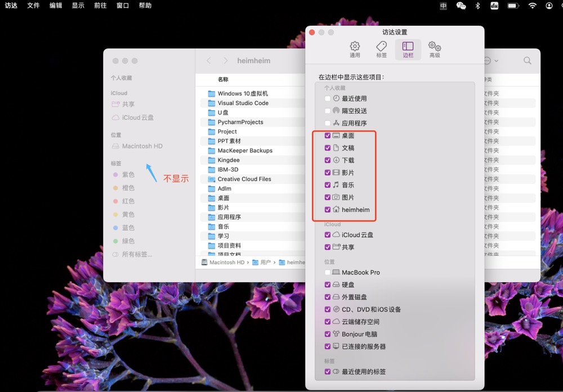Image resolution: width=563 pixels, height=392 pixels.
Task: Open the 前往 menu in menu bar
Action: (100, 6)
